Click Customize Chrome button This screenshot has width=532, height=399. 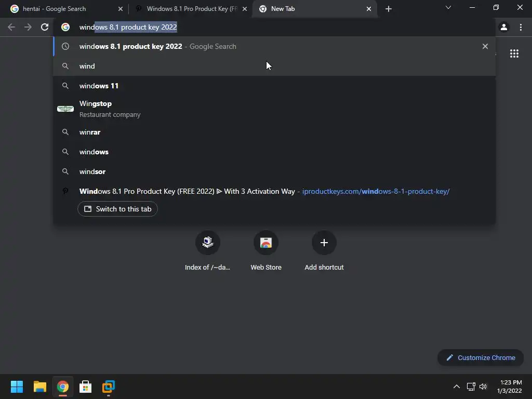click(x=481, y=357)
